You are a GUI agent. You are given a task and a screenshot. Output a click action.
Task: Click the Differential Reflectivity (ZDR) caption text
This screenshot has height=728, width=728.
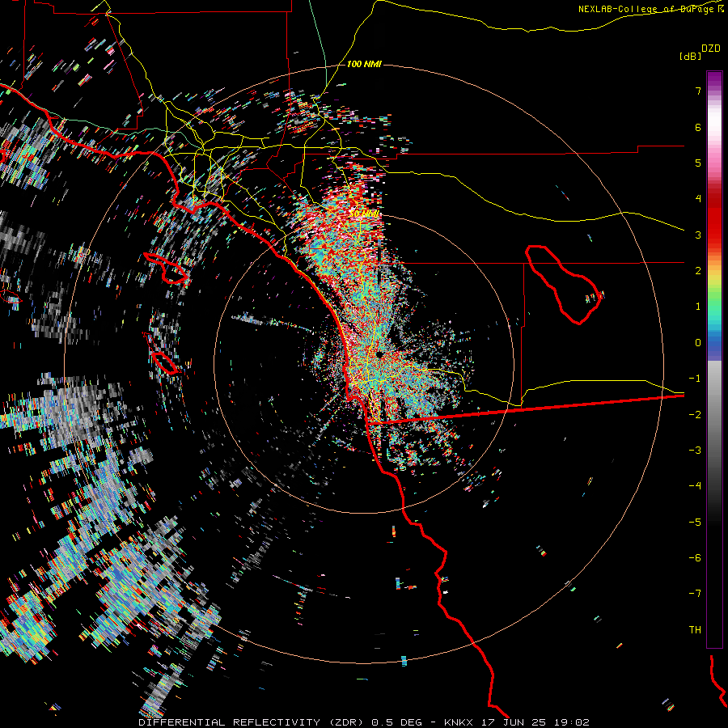pyautogui.click(x=252, y=722)
